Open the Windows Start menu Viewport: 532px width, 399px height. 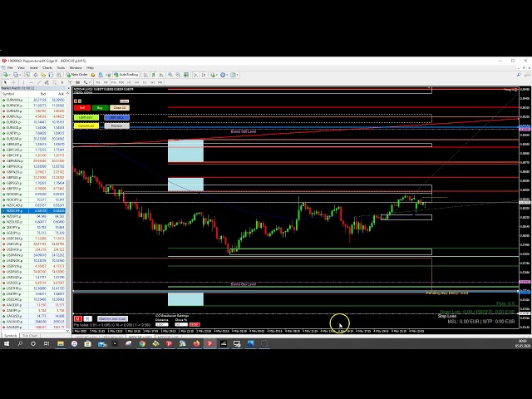click(7, 343)
